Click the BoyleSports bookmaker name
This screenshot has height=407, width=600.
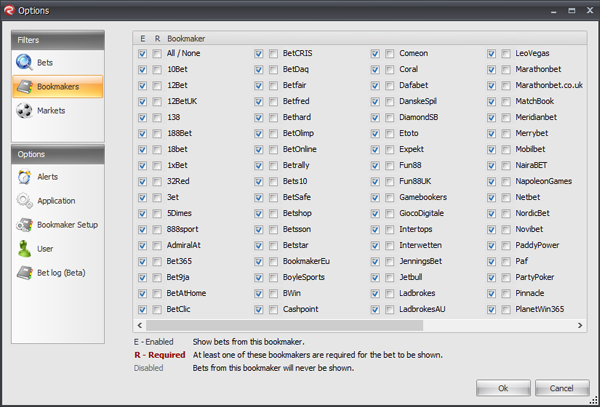(303, 277)
